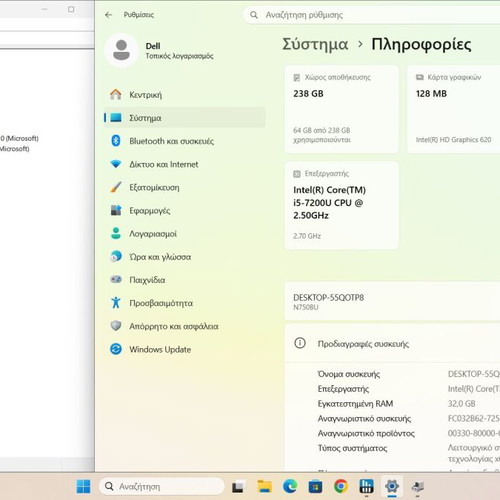Maximize the background window on the left
Viewport: 500px width, 500px height.
click(x=71, y=9)
